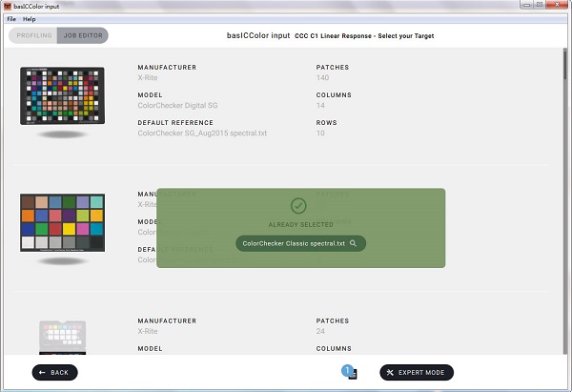Close the basICColor input window
This screenshot has width=572, height=392.
point(557,5)
